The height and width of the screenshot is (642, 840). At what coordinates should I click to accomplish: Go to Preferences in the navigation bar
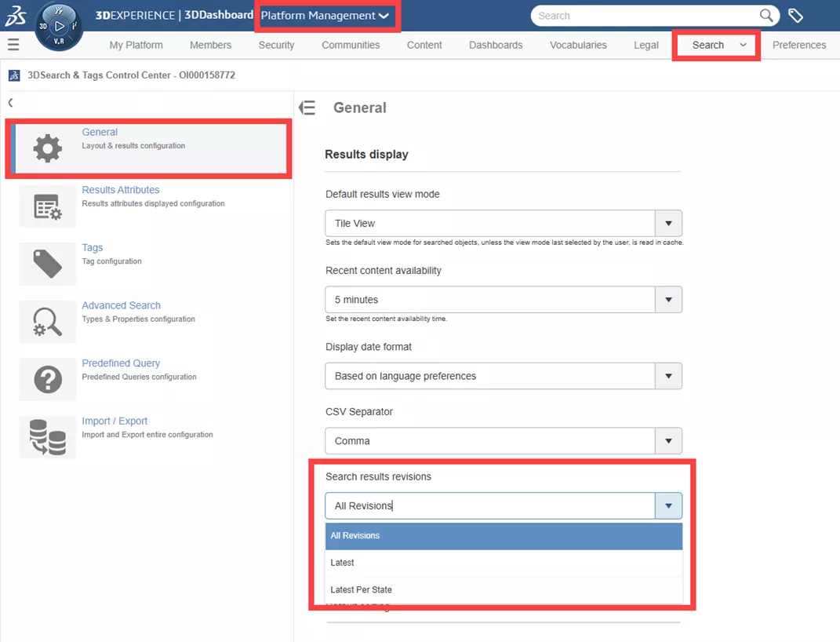799,45
